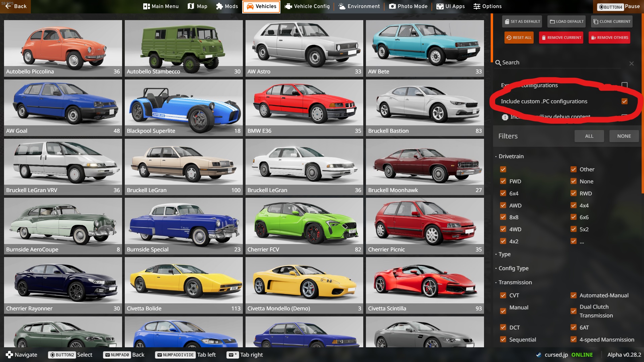This screenshot has width=644, height=362.
Task: Toggle the 6x4 drivetrain checkbox
Action: (x=503, y=193)
